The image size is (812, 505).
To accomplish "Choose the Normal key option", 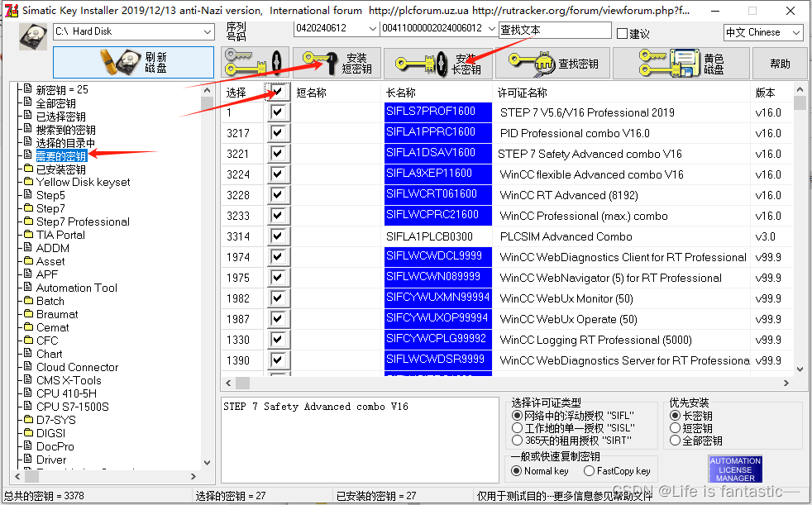I will coord(516,471).
